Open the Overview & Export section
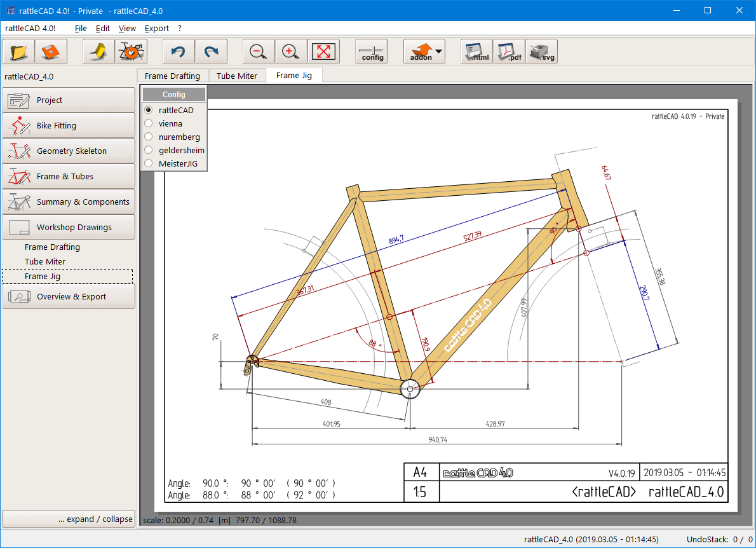The height and width of the screenshot is (548, 756). pyautogui.click(x=69, y=297)
